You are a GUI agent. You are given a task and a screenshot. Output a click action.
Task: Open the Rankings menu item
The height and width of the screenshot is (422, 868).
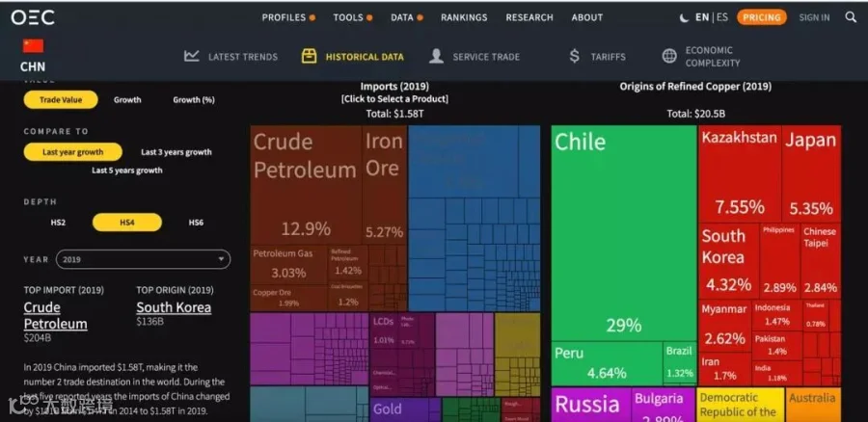click(464, 17)
